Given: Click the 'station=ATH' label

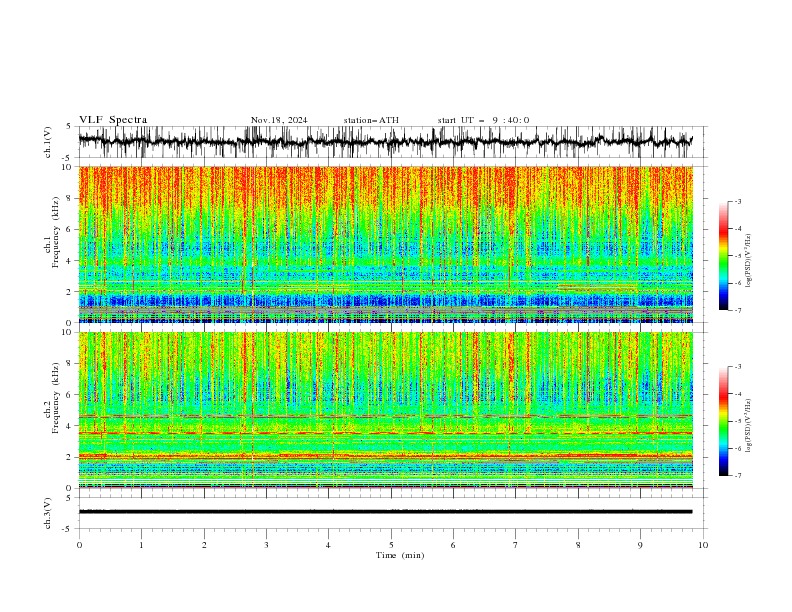Looking at the screenshot, I should coord(371,120).
